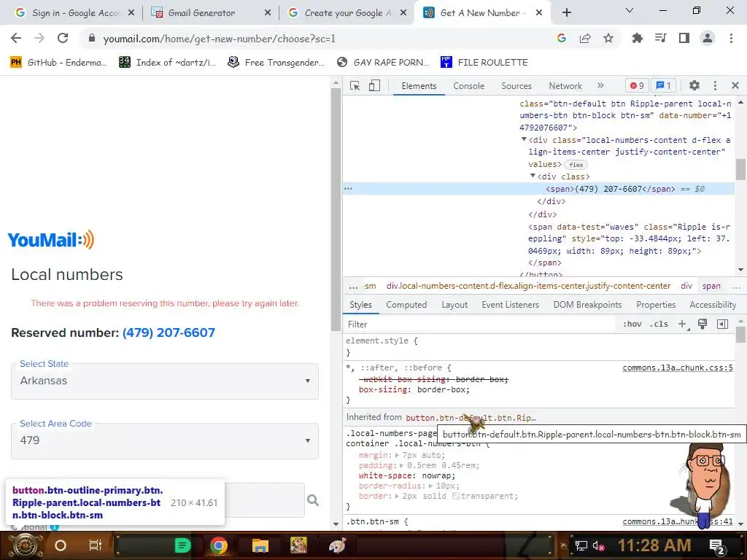Collapse the div class node triangle
This screenshot has height=560, width=747.
(x=533, y=176)
